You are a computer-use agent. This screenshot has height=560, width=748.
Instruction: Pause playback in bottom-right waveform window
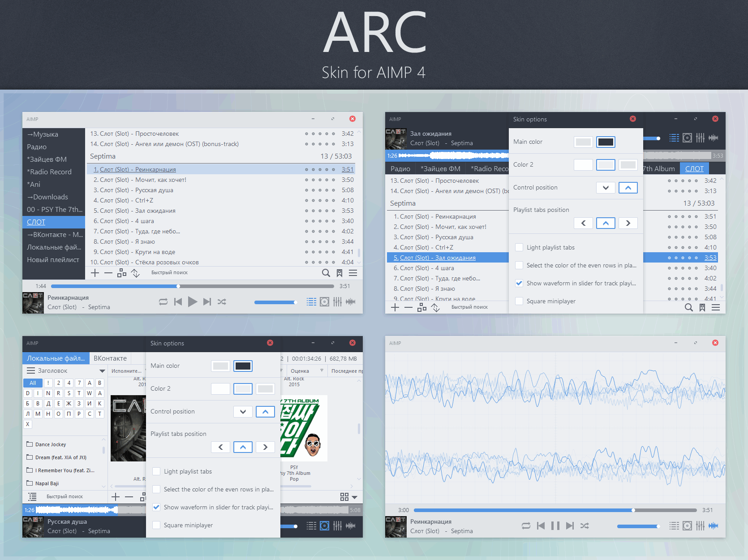(555, 526)
